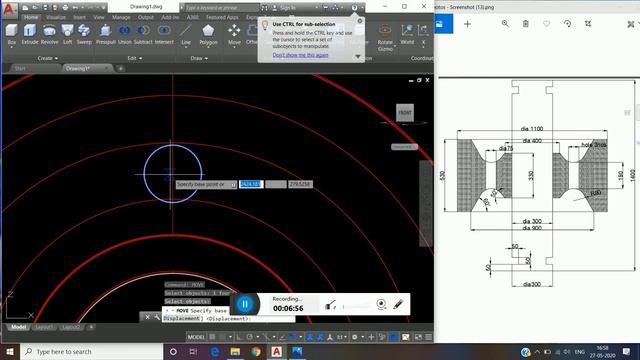The width and height of the screenshot is (640, 360).
Task: Close the CTRL sub-selection tooltip
Action: (x=360, y=21)
